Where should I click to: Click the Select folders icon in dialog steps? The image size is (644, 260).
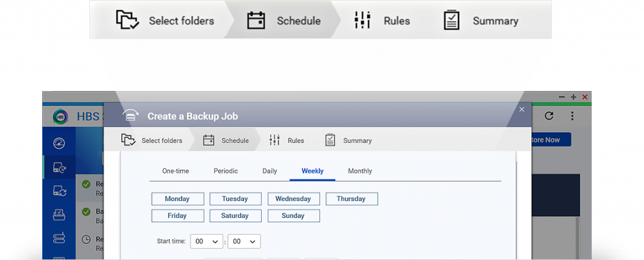(x=129, y=140)
